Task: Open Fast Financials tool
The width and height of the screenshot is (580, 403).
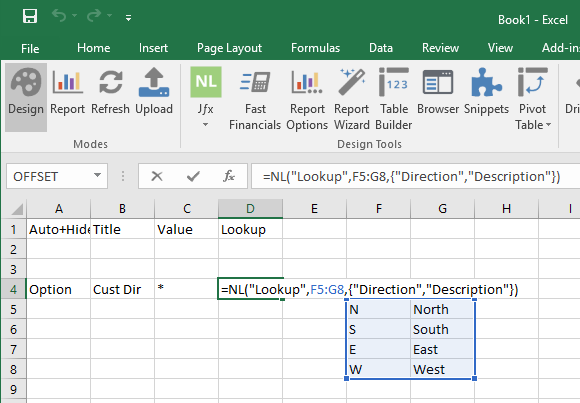Action: [x=255, y=99]
